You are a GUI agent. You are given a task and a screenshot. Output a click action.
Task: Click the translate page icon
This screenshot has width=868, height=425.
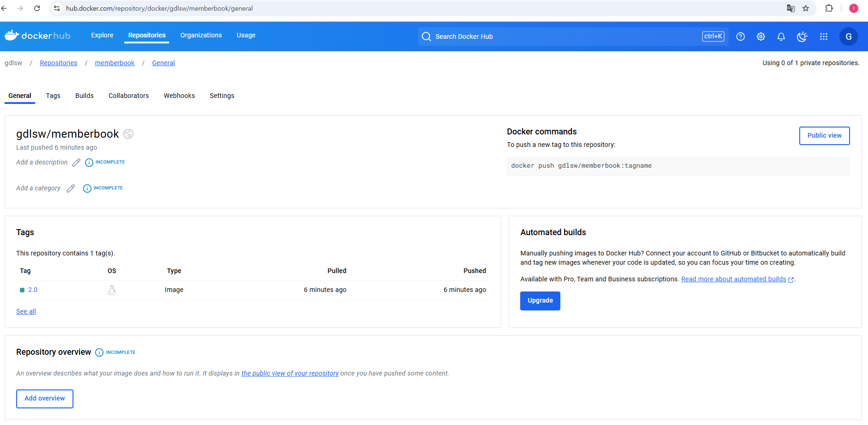click(x=791, y=8)
